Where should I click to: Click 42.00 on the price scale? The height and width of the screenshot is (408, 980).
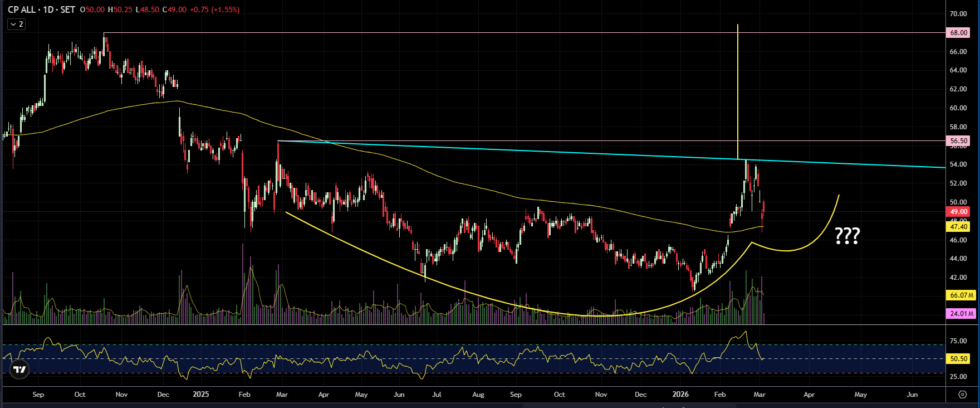click(958, 278)
